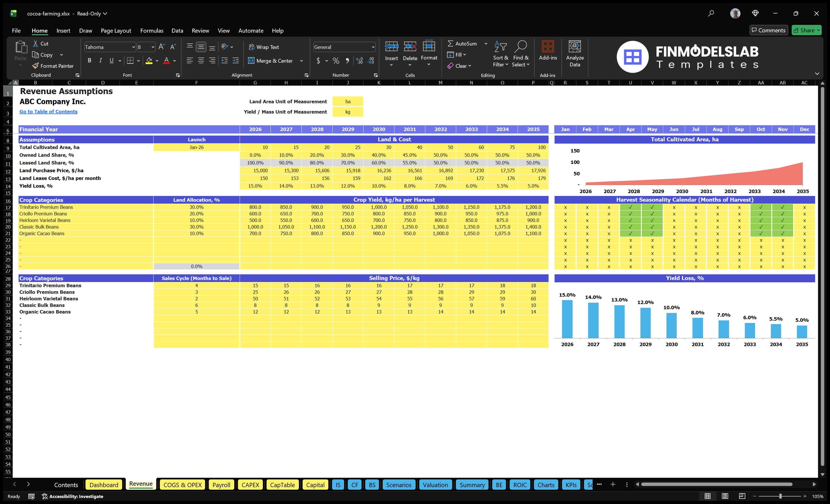Toggle bold formatting
830x504 pixels.
coord(89,61)
